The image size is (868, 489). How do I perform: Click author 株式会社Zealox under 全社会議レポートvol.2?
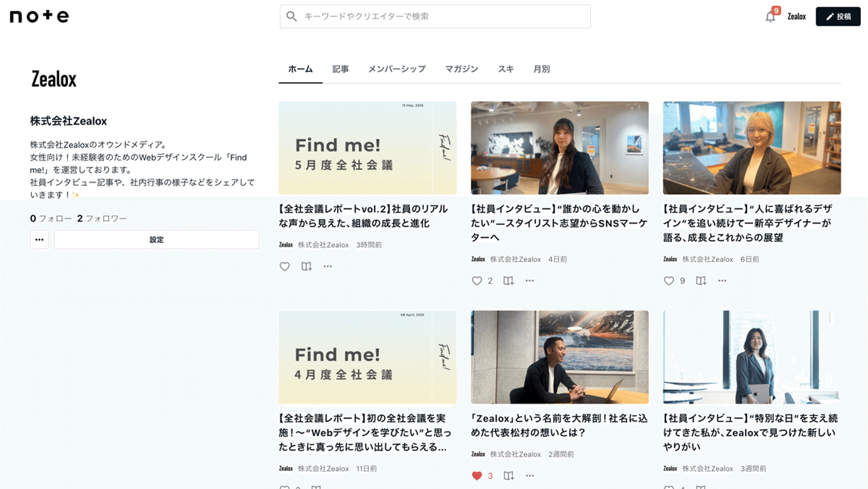323,245
